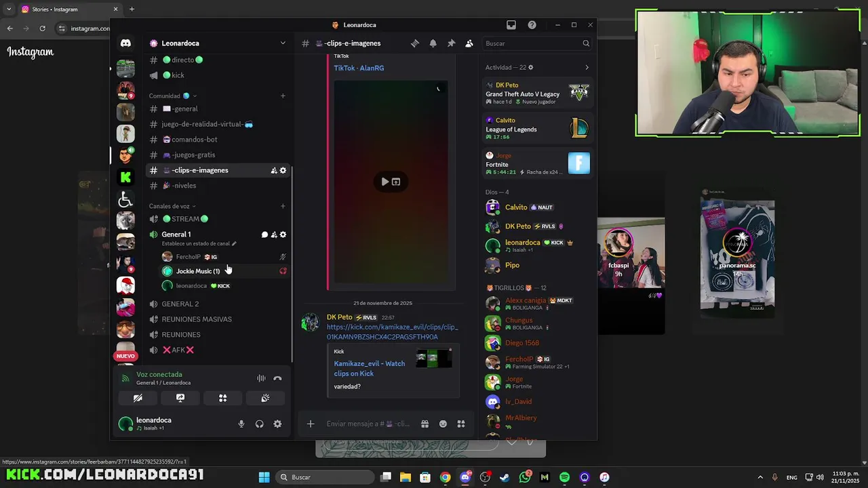Show hidden system tray icons chevron
Screen dimensions: 868x488
pos(759,477)
